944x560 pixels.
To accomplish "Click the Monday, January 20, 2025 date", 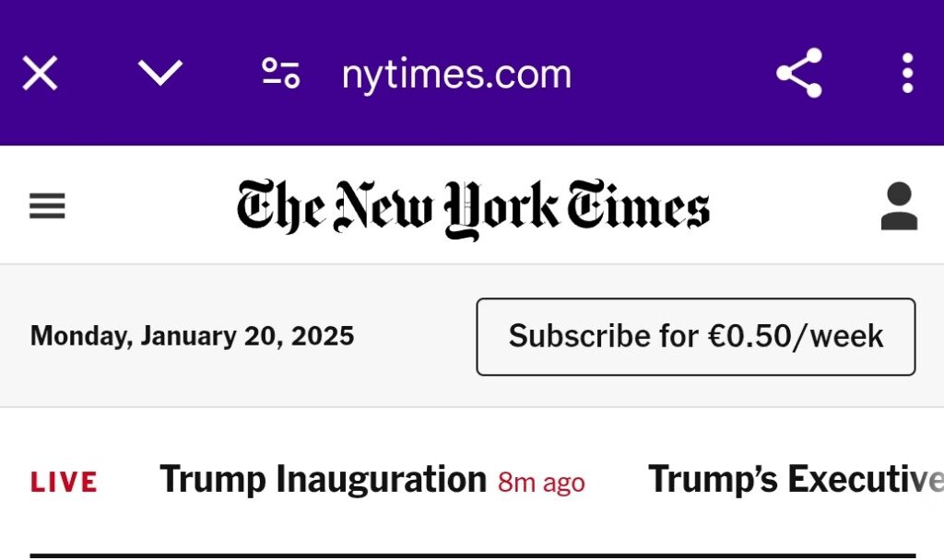I will tap(192, 335).
